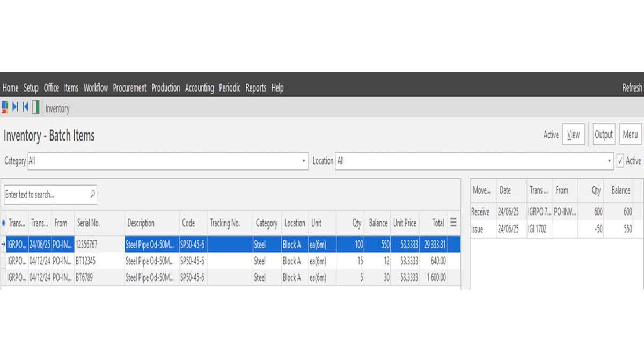Click the magnifier icon in search box
The height and width of the screenshot is (362, 644).
point(92,194)
